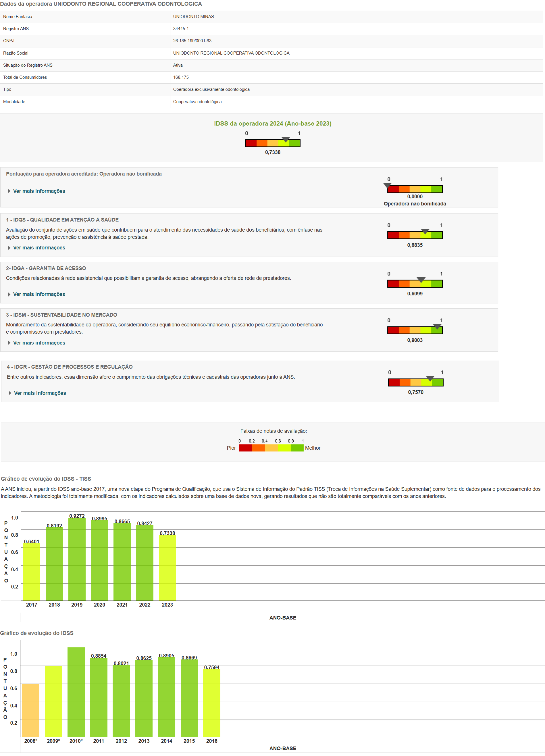Expand 'Ver mais informações' under IDSM section

(39, 343)
